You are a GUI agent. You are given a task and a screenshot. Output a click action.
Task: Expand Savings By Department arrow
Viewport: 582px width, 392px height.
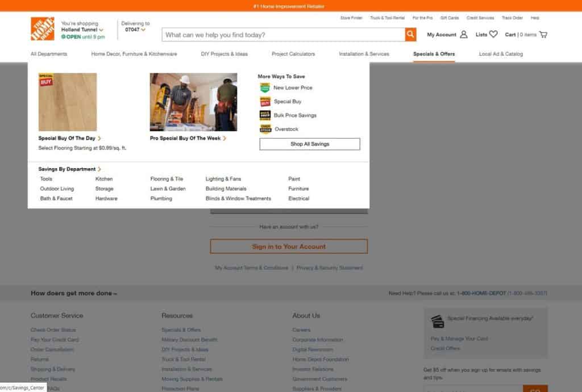pos(99,169)
